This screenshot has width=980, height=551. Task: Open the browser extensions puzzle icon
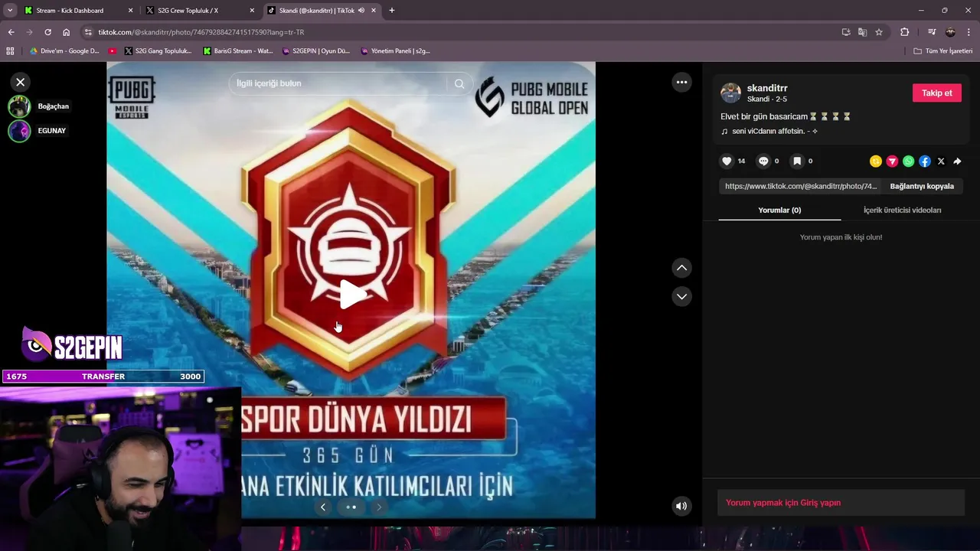[904, 32]
